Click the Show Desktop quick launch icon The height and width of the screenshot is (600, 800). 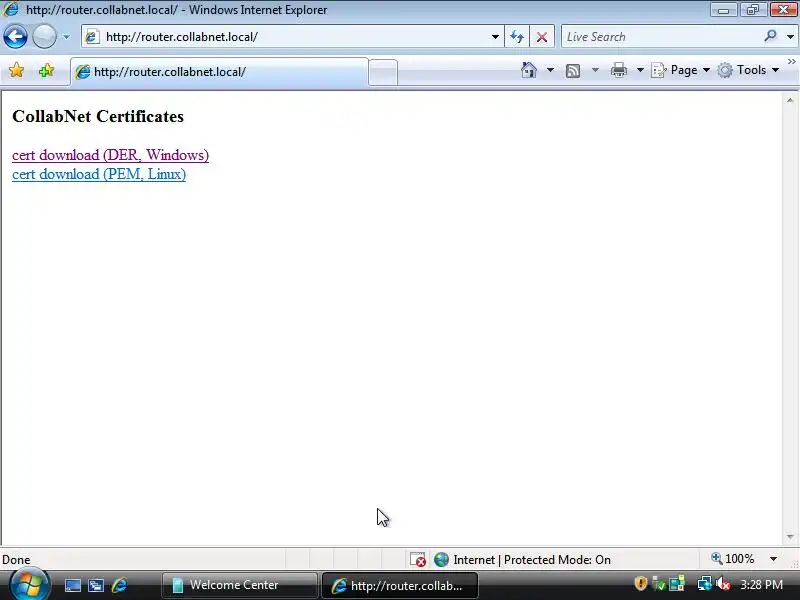(72, 585)
